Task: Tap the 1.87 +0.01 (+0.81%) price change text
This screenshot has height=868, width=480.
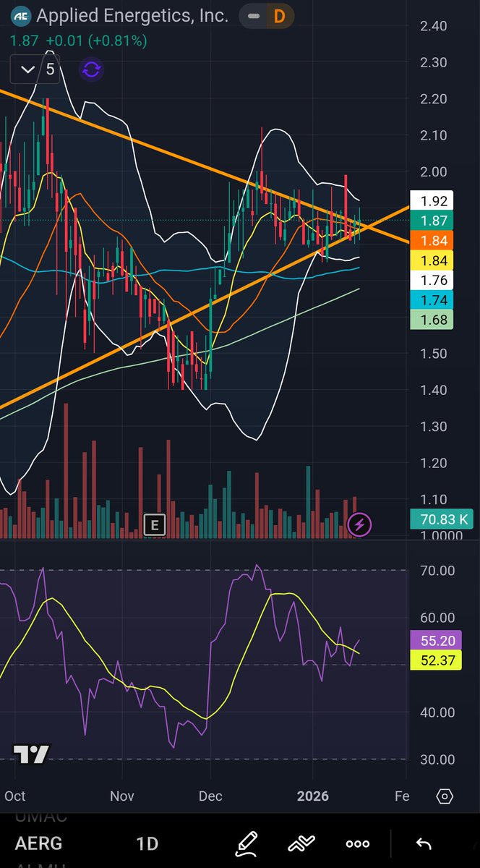Action: tap(79, 41)
